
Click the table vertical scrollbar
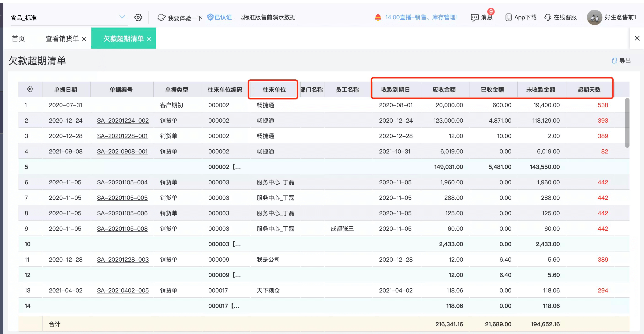[627, 123]
